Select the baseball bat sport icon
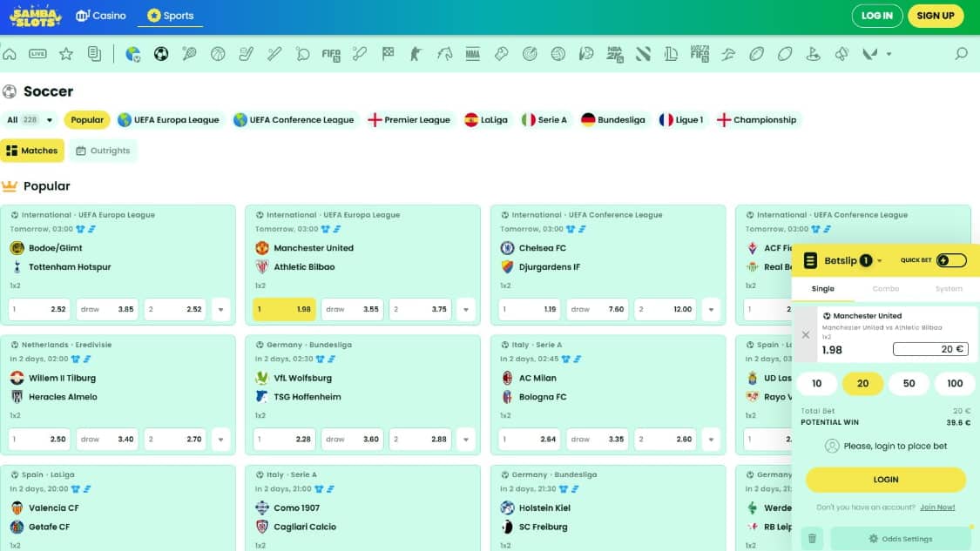The height and width of the screenshot is (551, 980). [274, 54]
